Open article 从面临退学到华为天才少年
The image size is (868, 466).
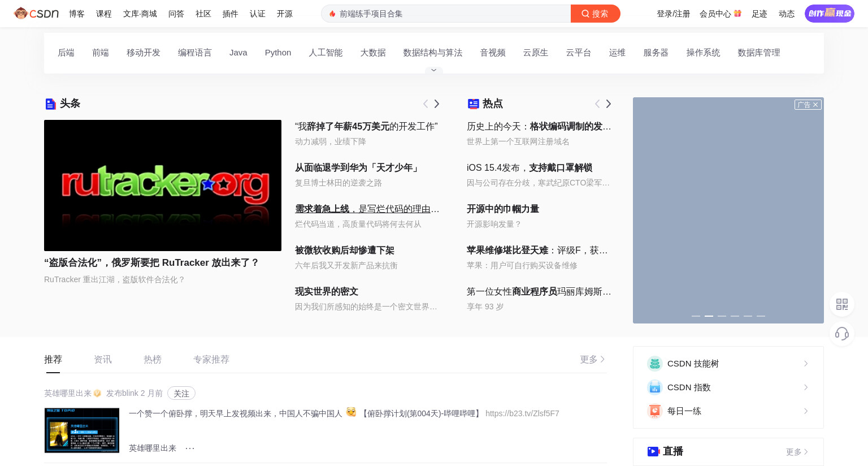(x=358, y=167)
